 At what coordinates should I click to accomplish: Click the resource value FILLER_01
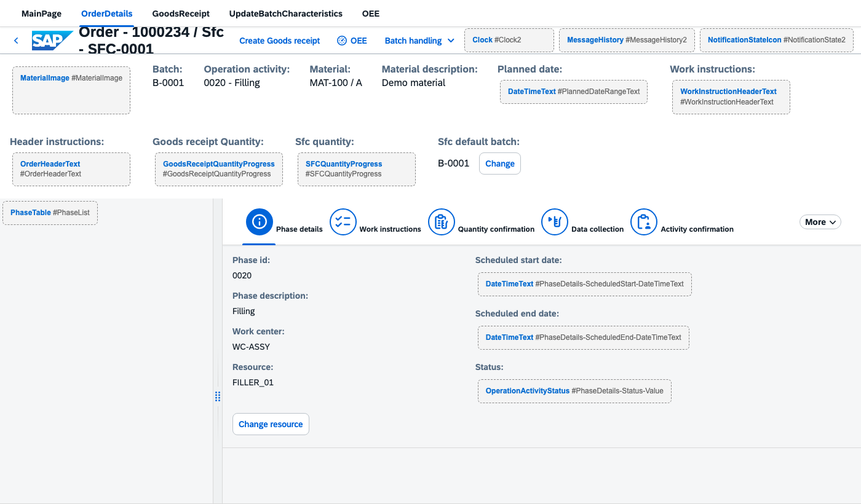[x=253, y=382]
